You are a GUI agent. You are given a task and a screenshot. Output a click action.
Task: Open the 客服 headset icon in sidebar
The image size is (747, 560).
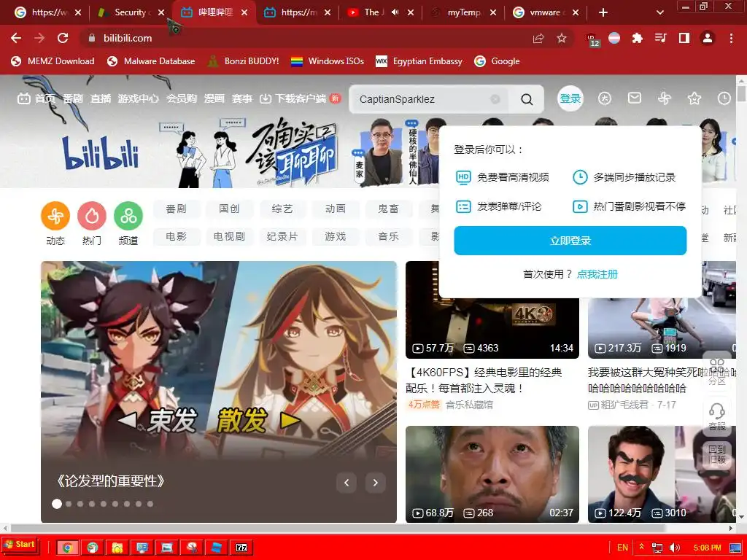pos(717,417)
